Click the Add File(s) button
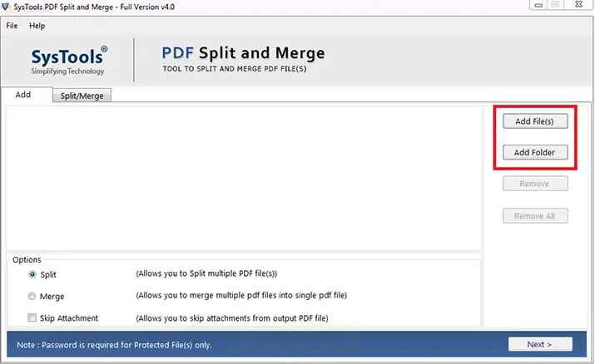Viewport: 595px width, 364px height. 535,121
